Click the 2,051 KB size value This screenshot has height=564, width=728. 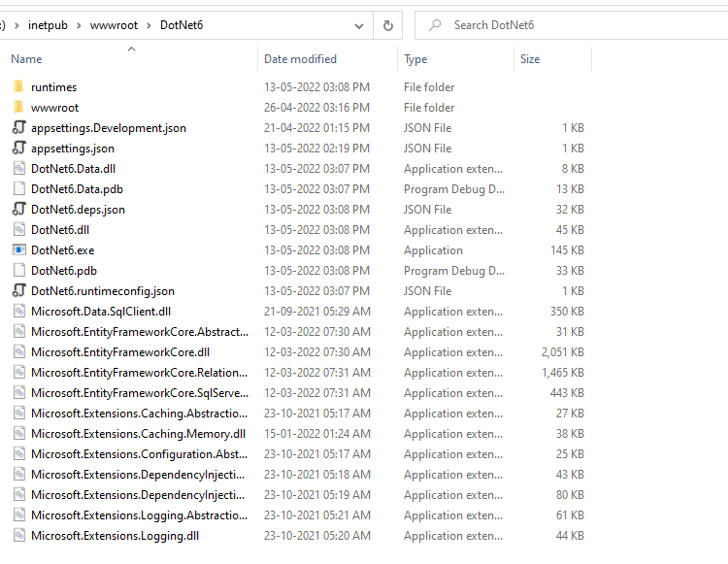pos(562,352)
